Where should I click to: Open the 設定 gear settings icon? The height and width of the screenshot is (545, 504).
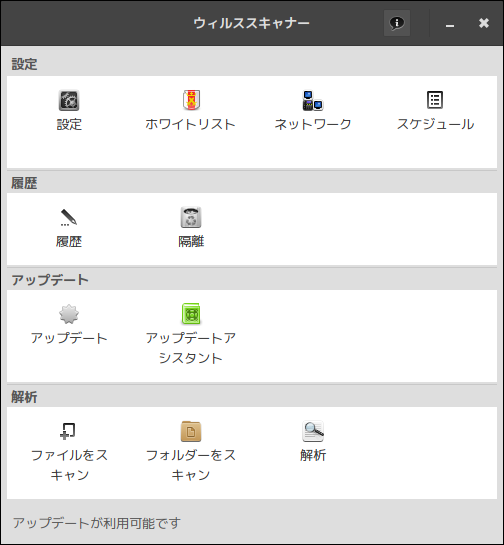click(69, 100)
